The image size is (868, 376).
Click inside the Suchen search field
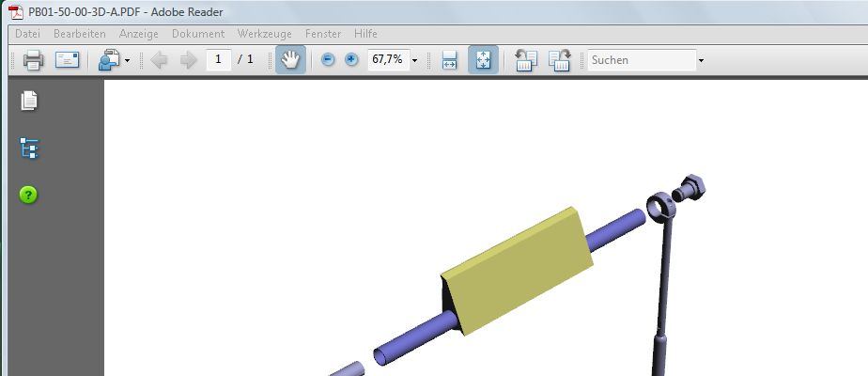(x=642, y=60)
